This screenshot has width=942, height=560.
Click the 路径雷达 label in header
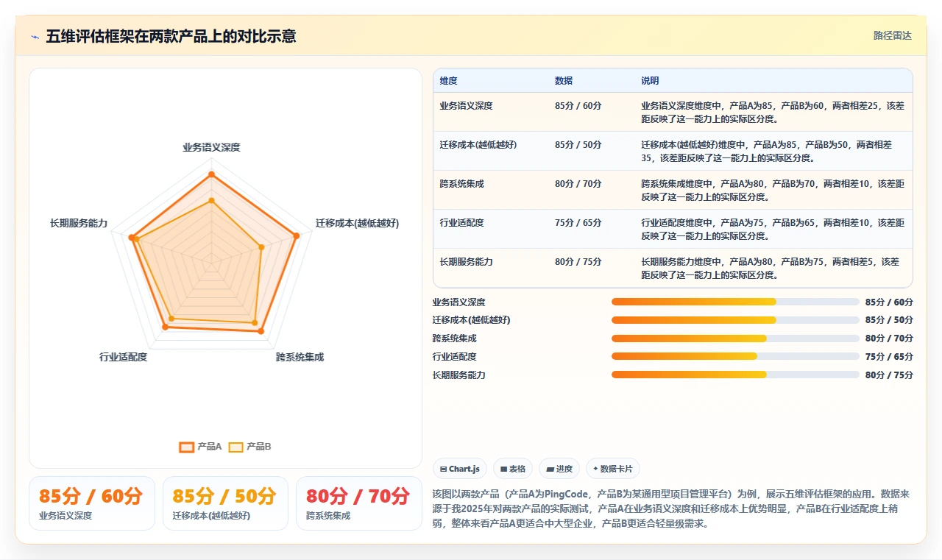892,35
